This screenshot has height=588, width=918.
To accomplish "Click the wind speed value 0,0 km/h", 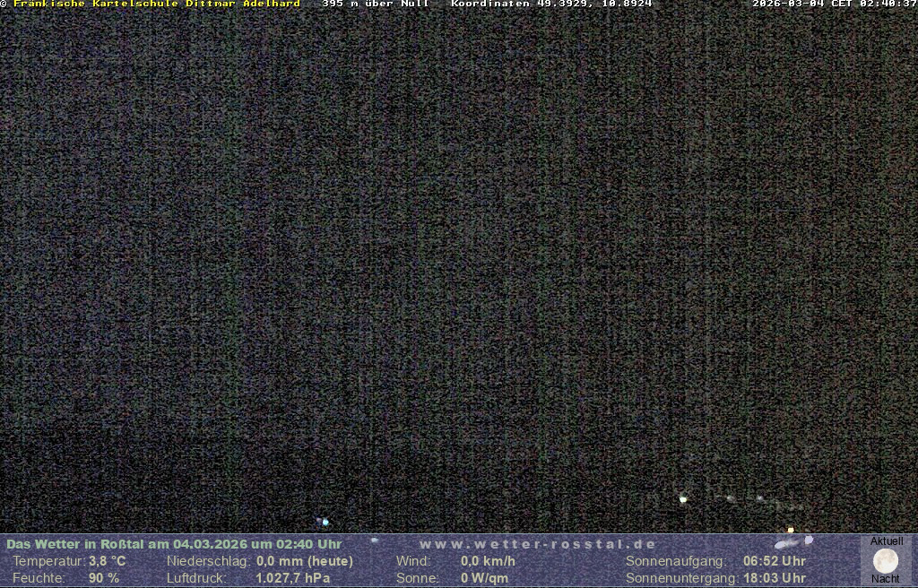I will pos(488,561).
